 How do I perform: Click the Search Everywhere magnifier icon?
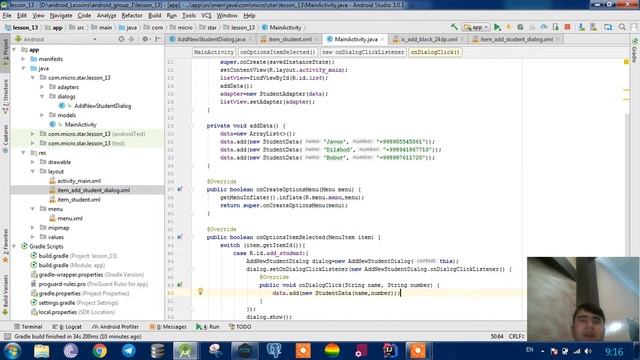[622, 27]
